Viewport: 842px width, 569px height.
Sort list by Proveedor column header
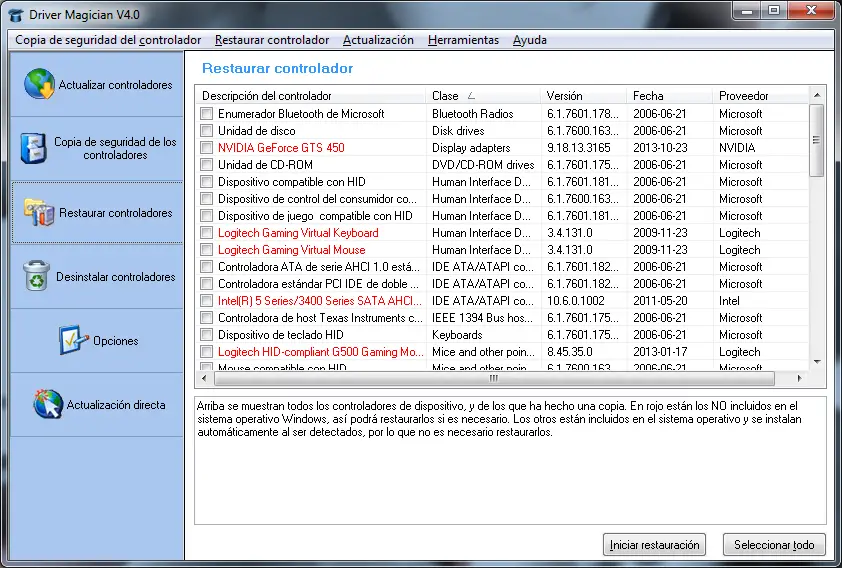[x=761, y=96]
